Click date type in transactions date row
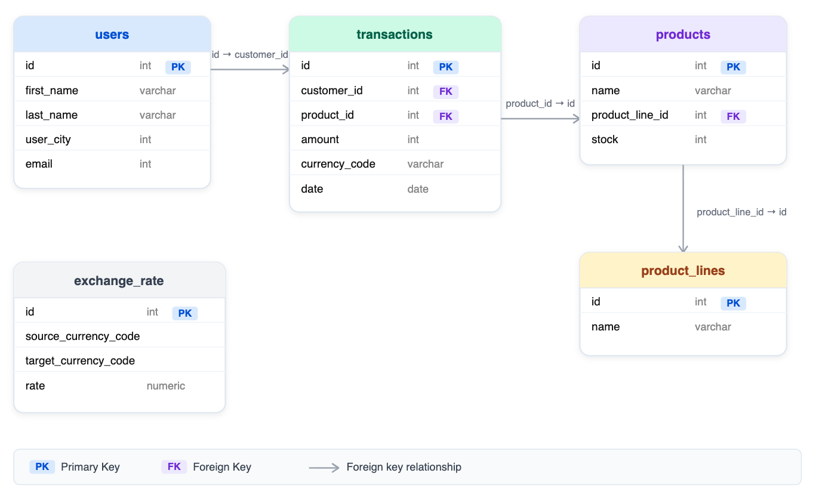The width and height of the screenshot is (822, 504). pyautogui.click(x=418, y=189)
